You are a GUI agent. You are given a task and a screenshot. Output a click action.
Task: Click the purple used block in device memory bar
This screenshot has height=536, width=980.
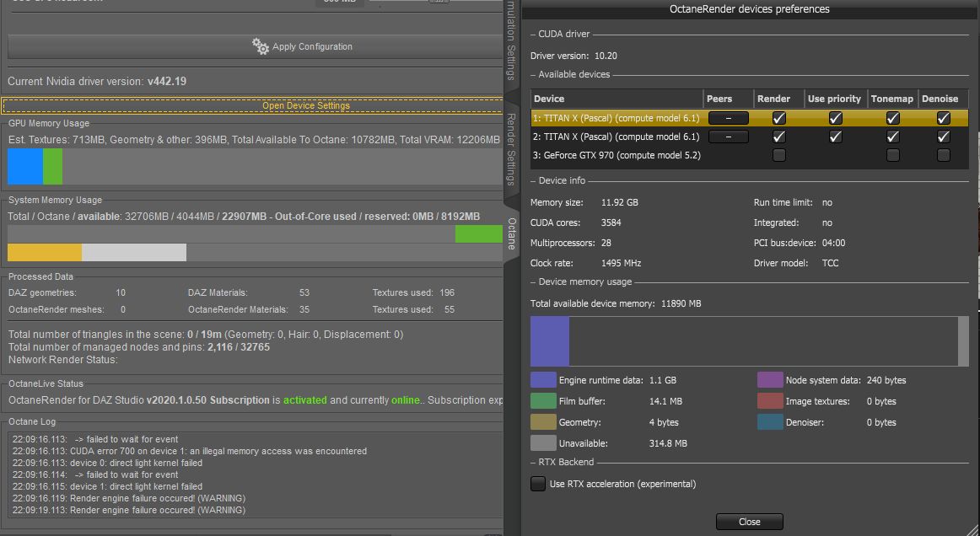click(x=550, y=341)
